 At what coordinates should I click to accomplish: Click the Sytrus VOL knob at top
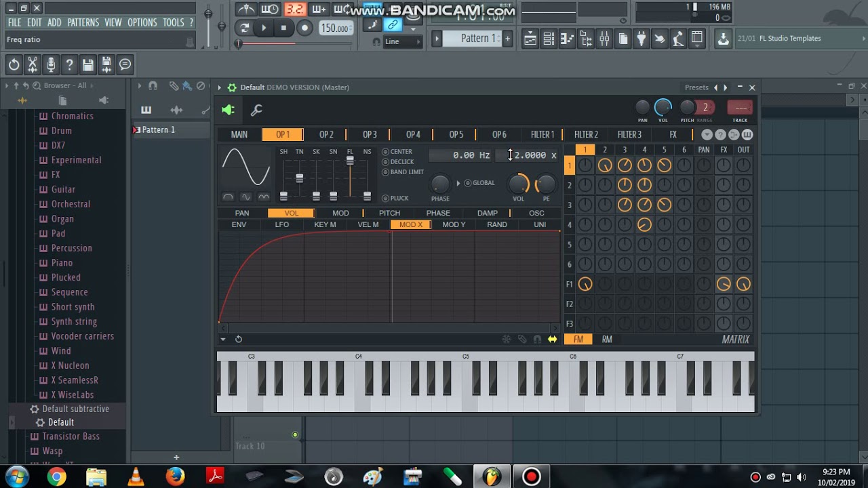[663, 107]
